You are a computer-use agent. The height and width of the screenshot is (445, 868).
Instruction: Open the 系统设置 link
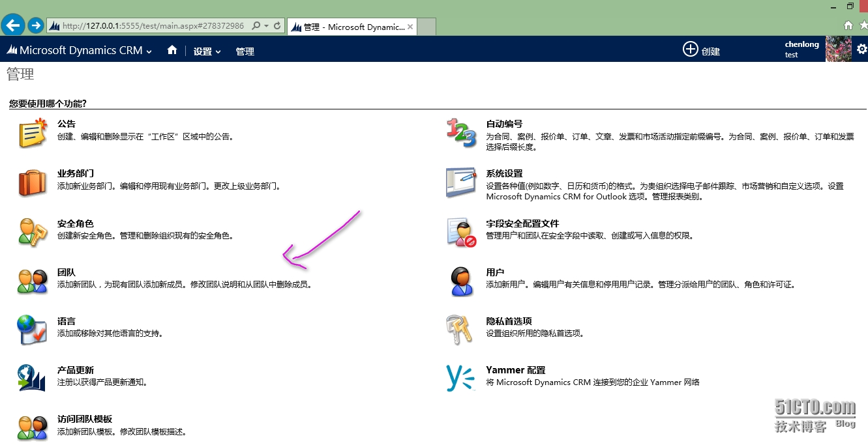pyautogui.click(x=504, y=173)
